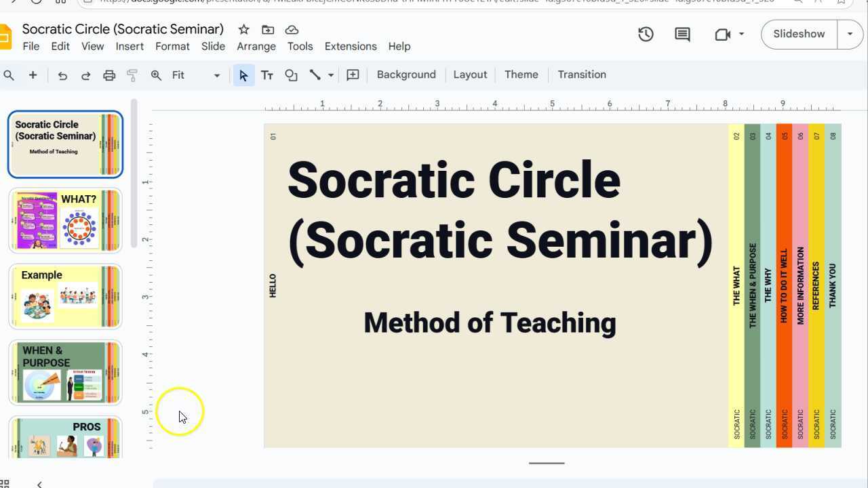868x488 pixels.
Task: Open version history via the clock icon
Action: pos(646,34)
